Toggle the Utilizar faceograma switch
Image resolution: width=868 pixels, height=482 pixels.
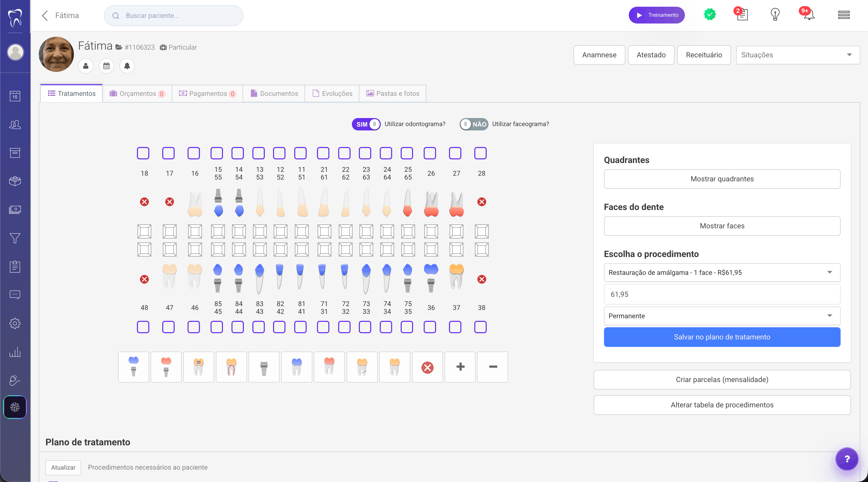(474, 124)
